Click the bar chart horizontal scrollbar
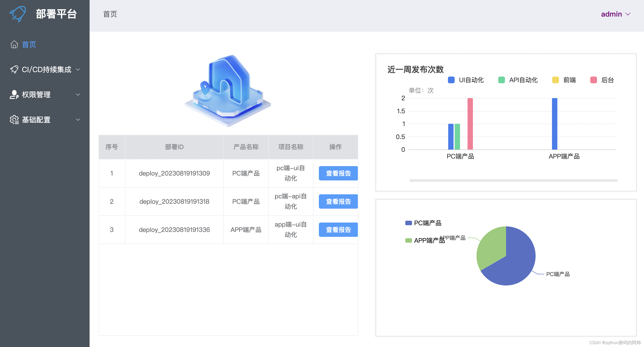The height and width of the screenshot is (347, 644). [513, 180]
